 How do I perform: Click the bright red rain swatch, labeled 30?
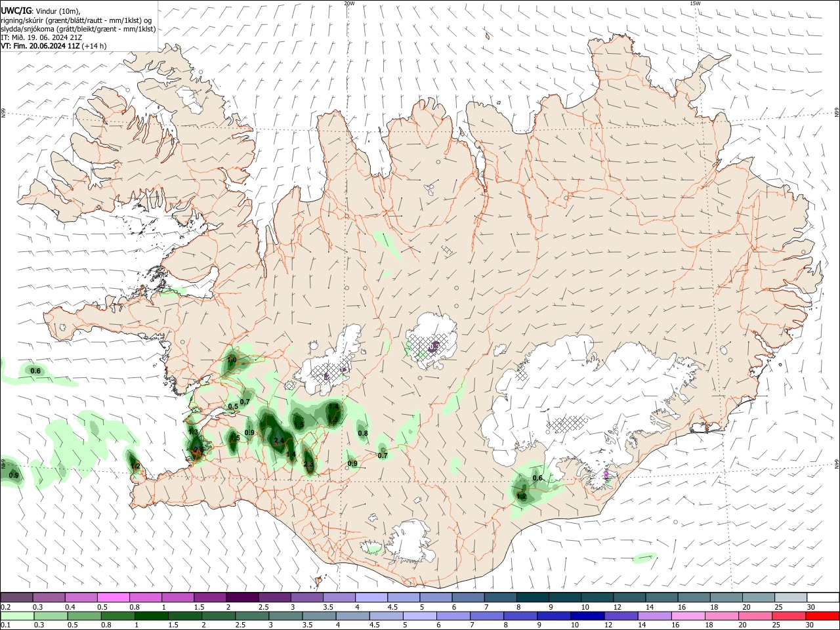[x=822, y=616]
